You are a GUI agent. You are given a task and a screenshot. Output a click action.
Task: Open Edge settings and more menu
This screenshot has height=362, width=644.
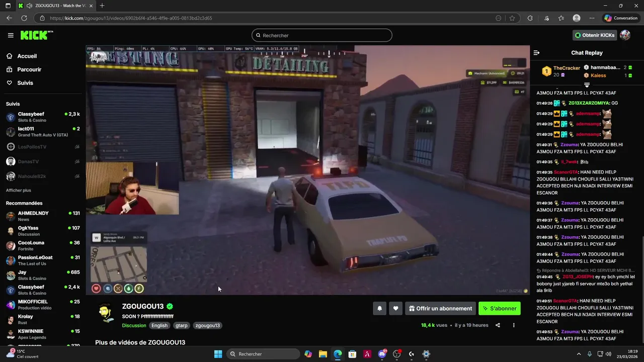point(592,18)
